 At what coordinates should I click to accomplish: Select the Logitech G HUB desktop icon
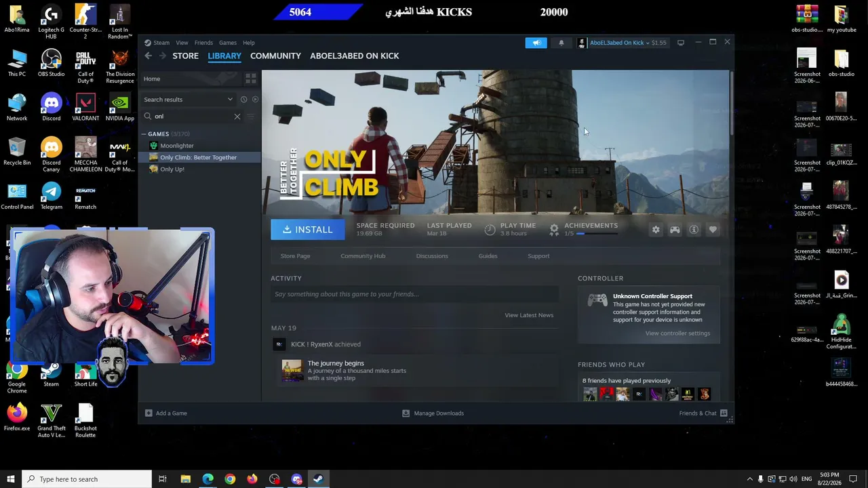51,21
